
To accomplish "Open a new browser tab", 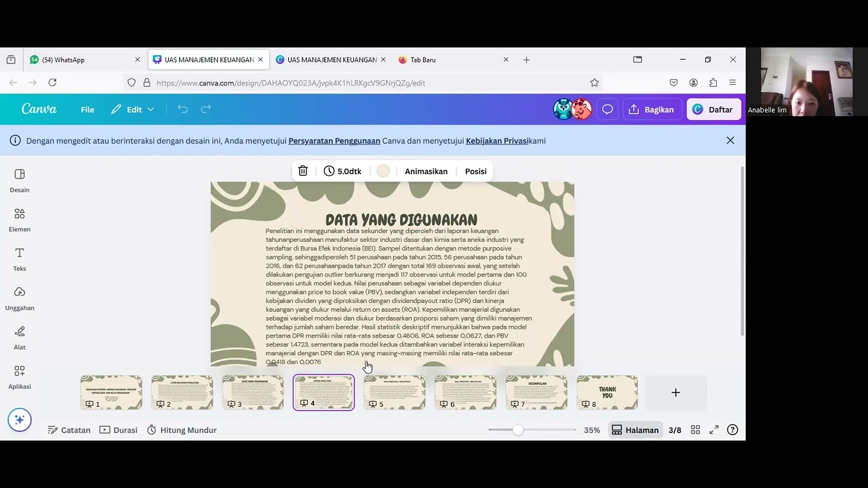I will 526,60.
